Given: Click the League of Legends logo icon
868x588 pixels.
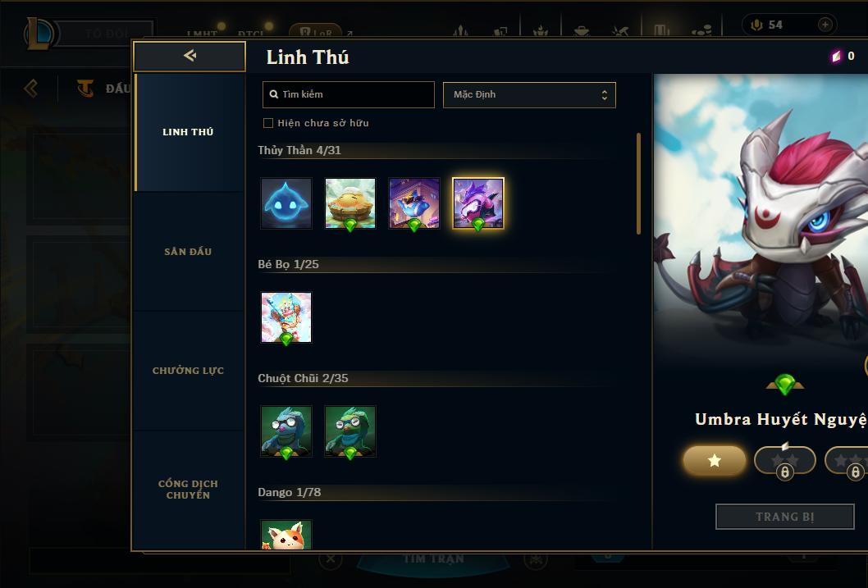Looking at the screenshot, I should tap(39, 33).
